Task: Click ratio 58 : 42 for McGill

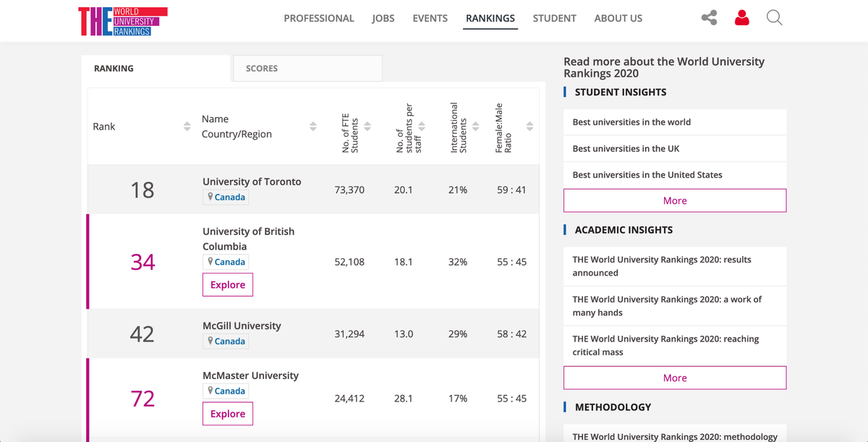Action: (x=511, y=333)
